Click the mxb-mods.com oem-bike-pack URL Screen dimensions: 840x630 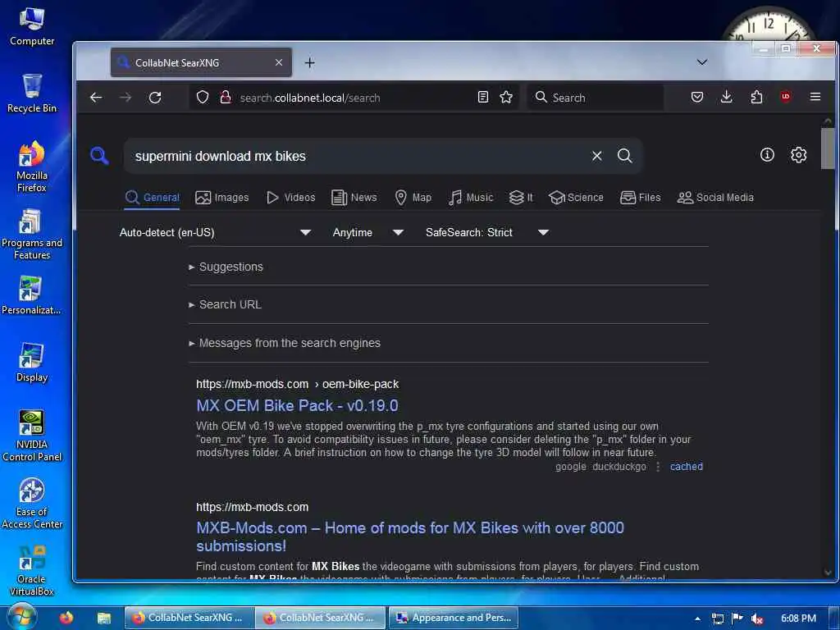click(297, 384)
